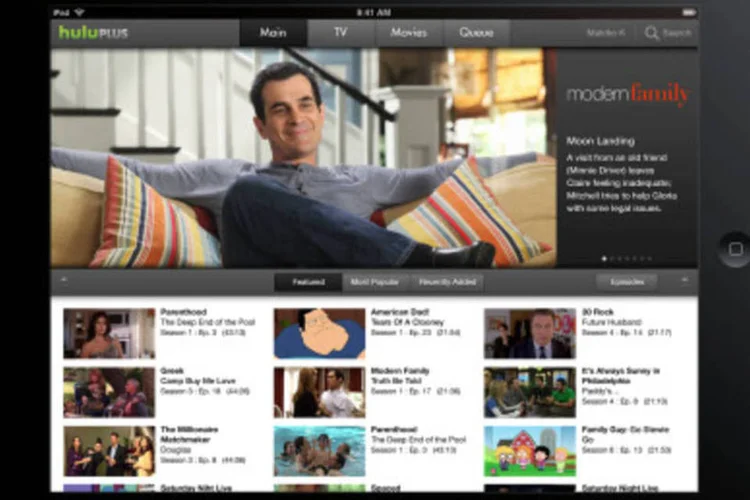Screen dimensions: 750x500
Task: Tap the 'American Dad!' title text
Action: (400, 312)
